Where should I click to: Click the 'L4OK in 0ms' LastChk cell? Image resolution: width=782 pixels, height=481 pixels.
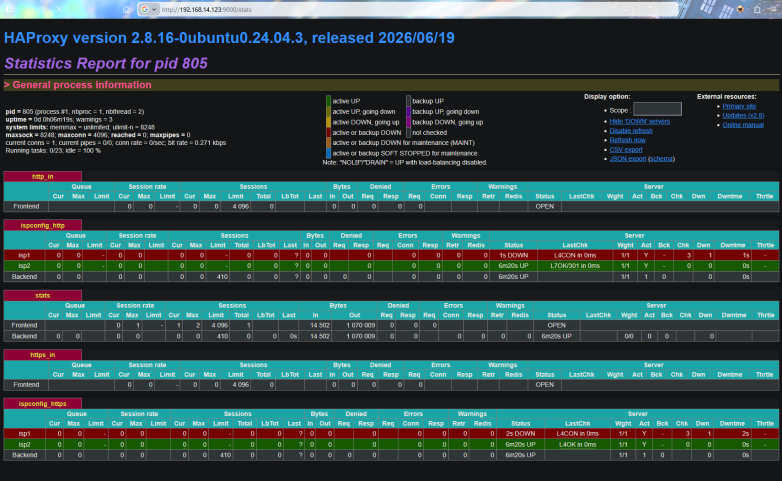click(577, 444)
